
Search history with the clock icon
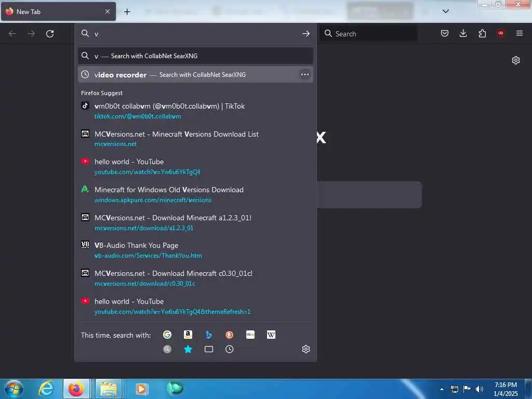pos(229,349)
